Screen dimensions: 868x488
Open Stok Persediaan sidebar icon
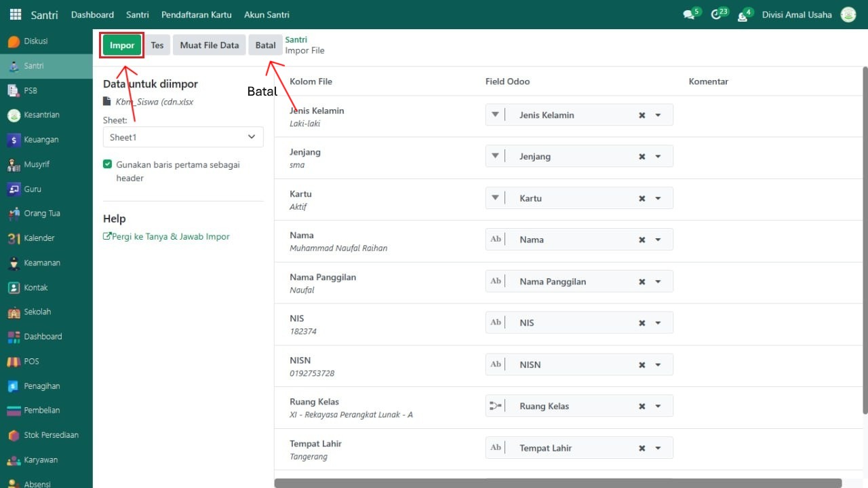pos(14,435)
